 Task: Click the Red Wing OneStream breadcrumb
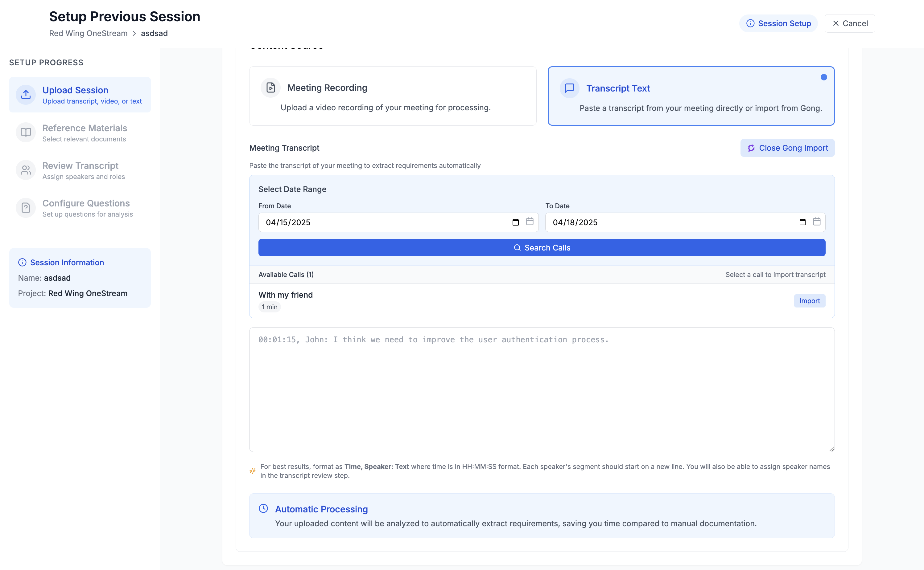pos(88,33)
